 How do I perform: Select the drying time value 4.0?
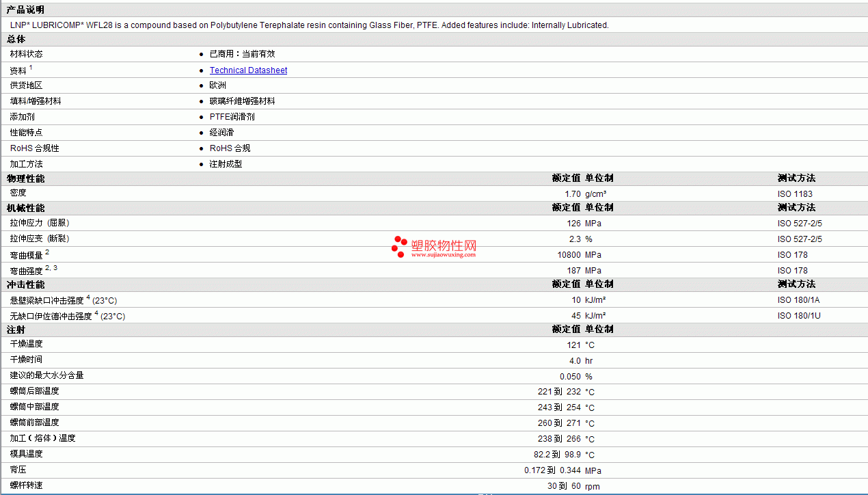[575, 361]
